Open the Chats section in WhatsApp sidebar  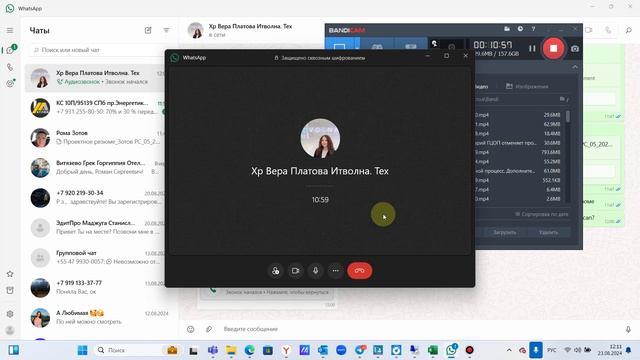[10, 50]
